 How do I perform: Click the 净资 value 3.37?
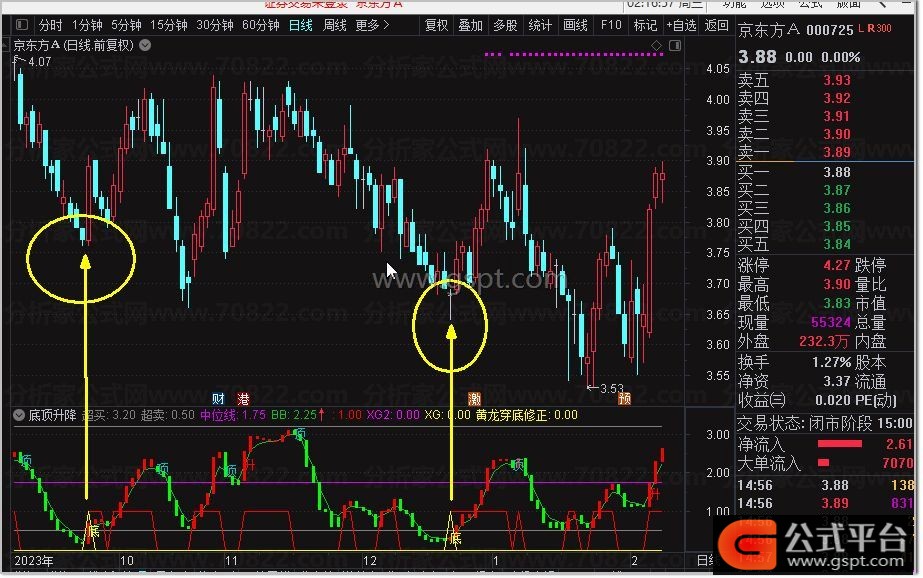[x=836, y=381]
